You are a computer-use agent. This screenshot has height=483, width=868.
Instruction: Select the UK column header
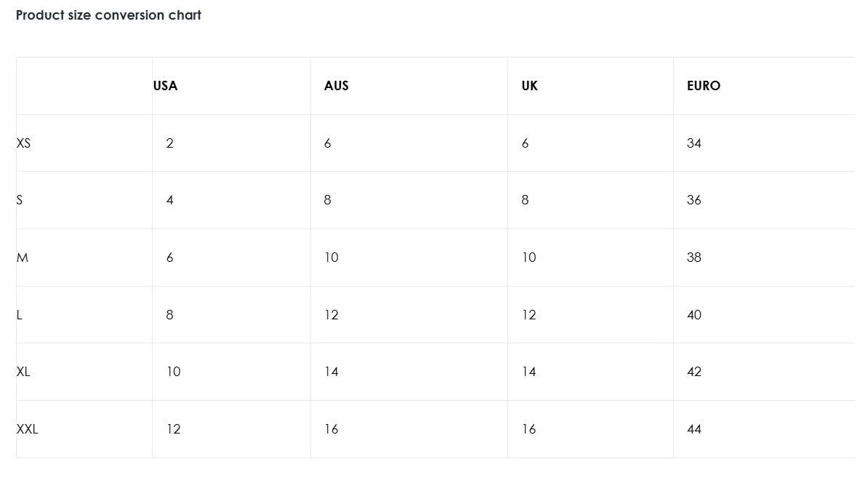530,86
